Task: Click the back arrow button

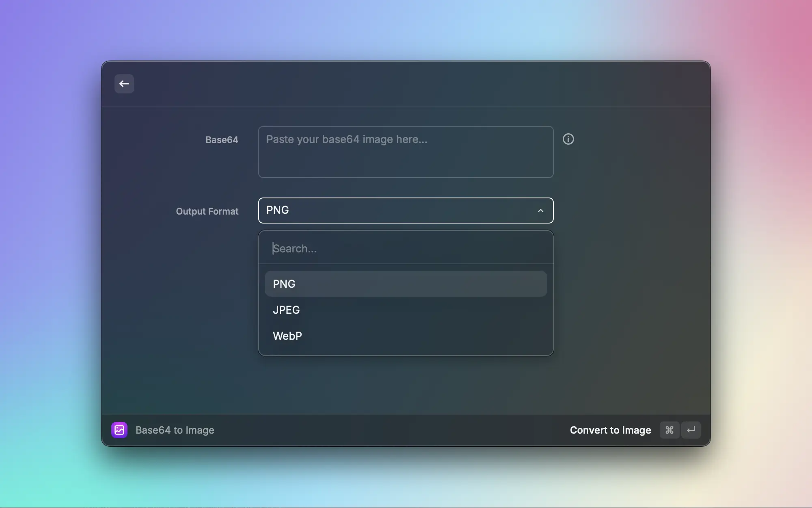Action: (124, 84)
